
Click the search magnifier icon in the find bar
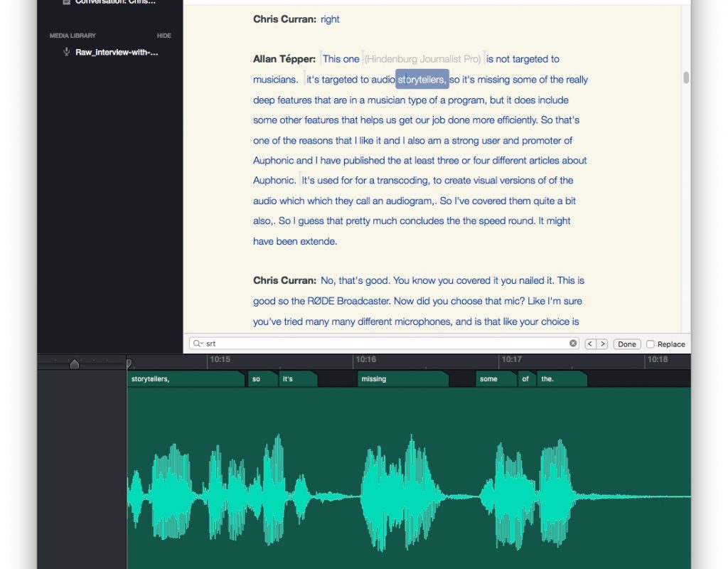[198, 344]
